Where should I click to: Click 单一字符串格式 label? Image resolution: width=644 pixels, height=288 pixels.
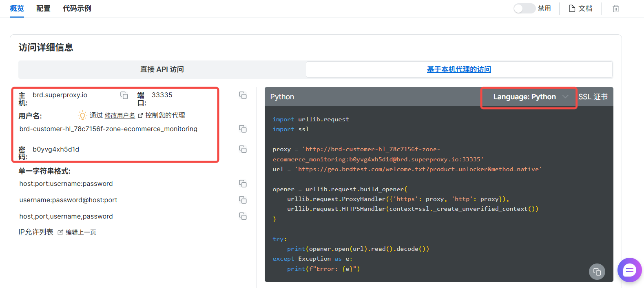click(x=44, y=171)
